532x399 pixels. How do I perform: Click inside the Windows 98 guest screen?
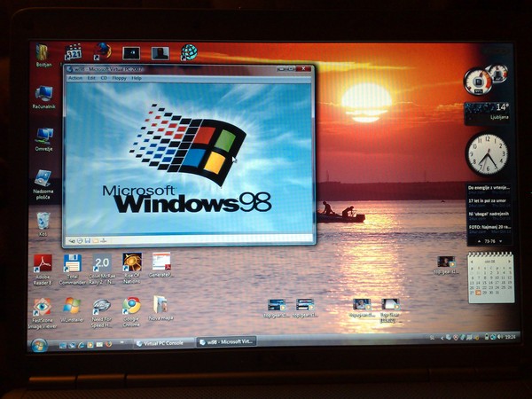coord(189,159)
